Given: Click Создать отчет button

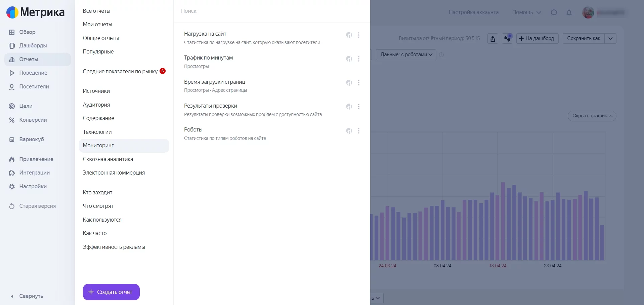Looking at the screenshot, I should point(111,292).
